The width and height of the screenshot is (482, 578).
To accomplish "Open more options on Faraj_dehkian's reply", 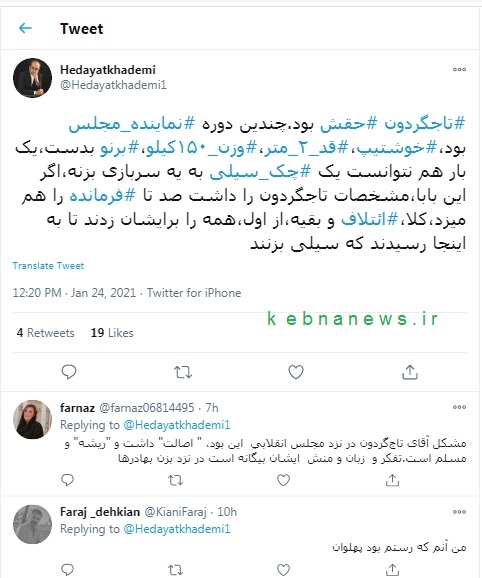I will [x=459, y=512].
